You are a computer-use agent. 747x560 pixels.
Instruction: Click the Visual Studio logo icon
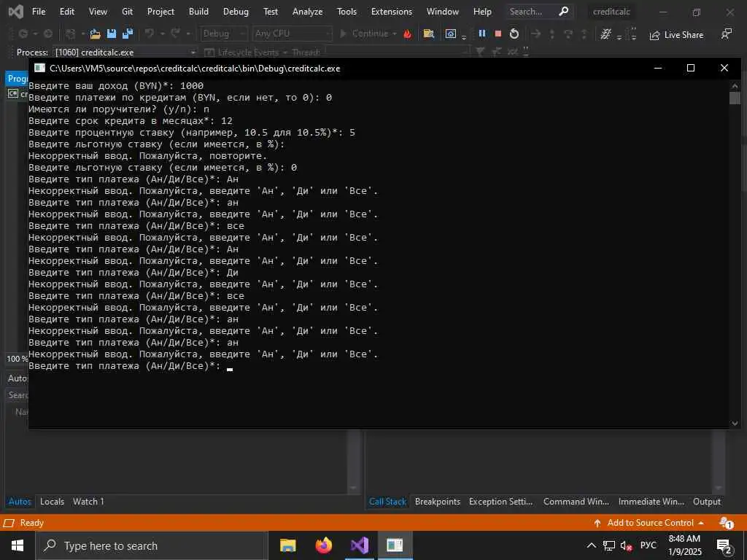click(x=15, y=12)
